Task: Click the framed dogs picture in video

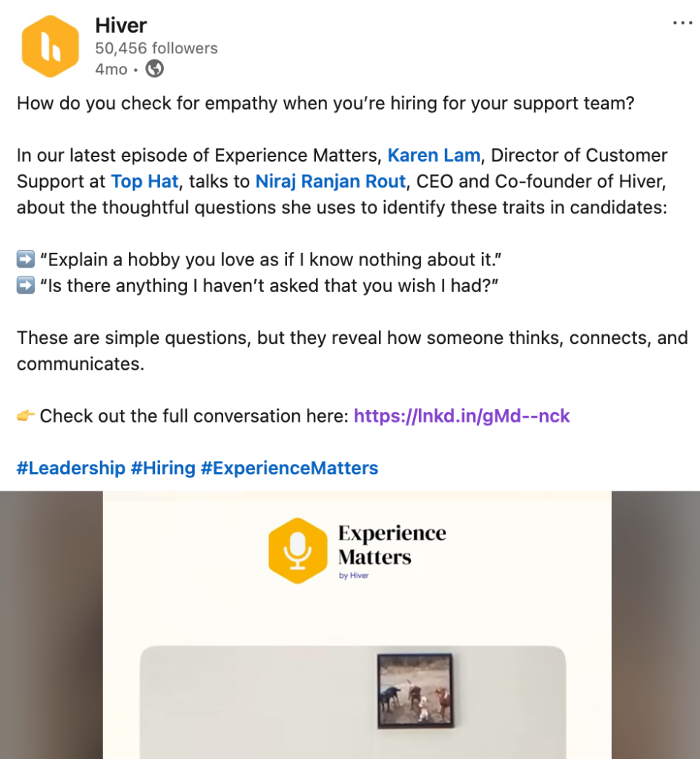Action: click(x=415, y=689)
